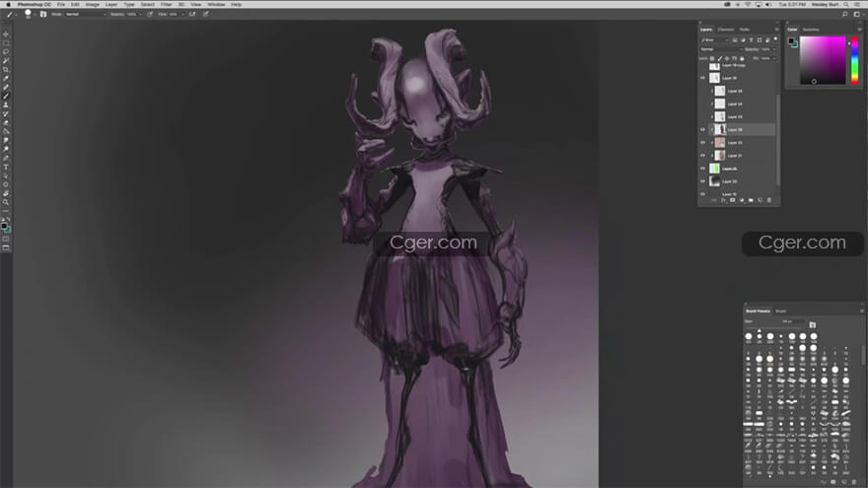
Task: Select the Gradient tool
Action: pos(6,132)
